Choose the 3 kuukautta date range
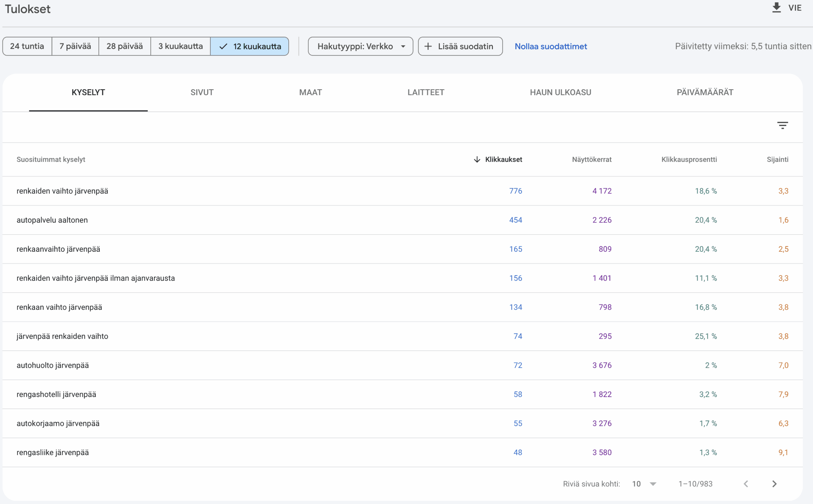 (180, 46)
